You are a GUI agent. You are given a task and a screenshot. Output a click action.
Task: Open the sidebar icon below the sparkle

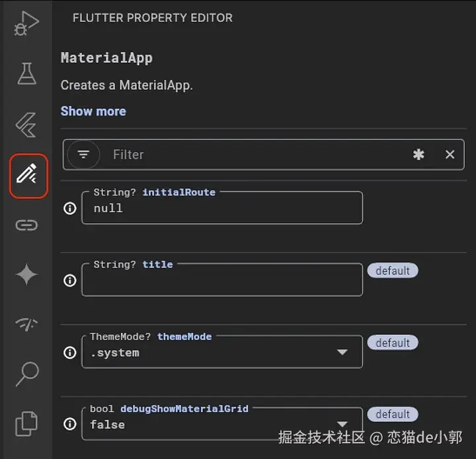click(x=26, y=324)
